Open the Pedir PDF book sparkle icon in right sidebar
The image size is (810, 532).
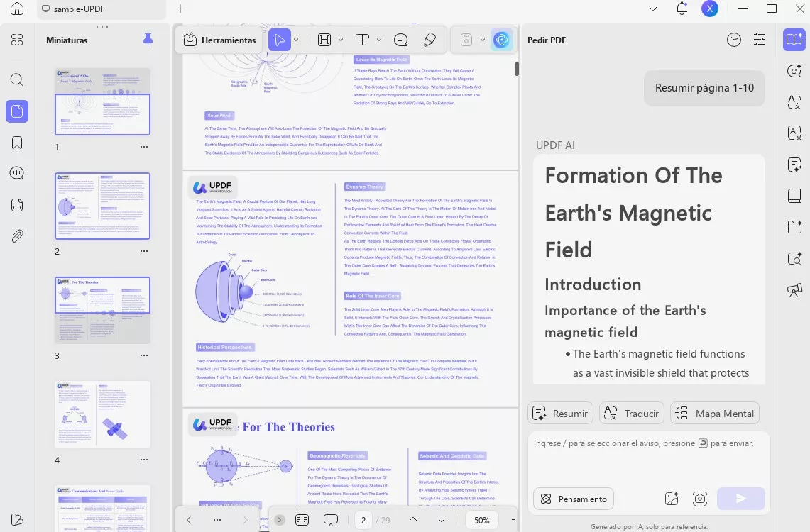pyautogui.click(x=794, y=40)
